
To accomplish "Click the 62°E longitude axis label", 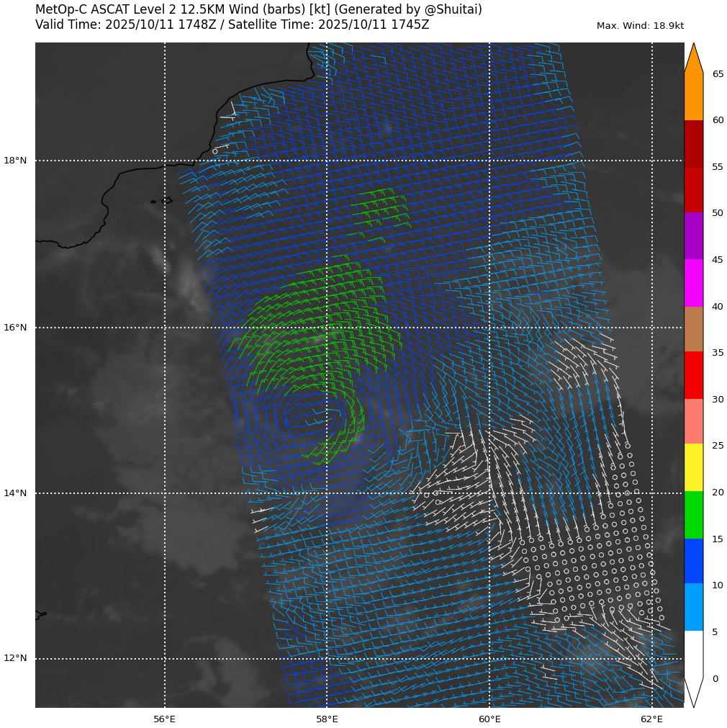I will [x=651, y=719].
